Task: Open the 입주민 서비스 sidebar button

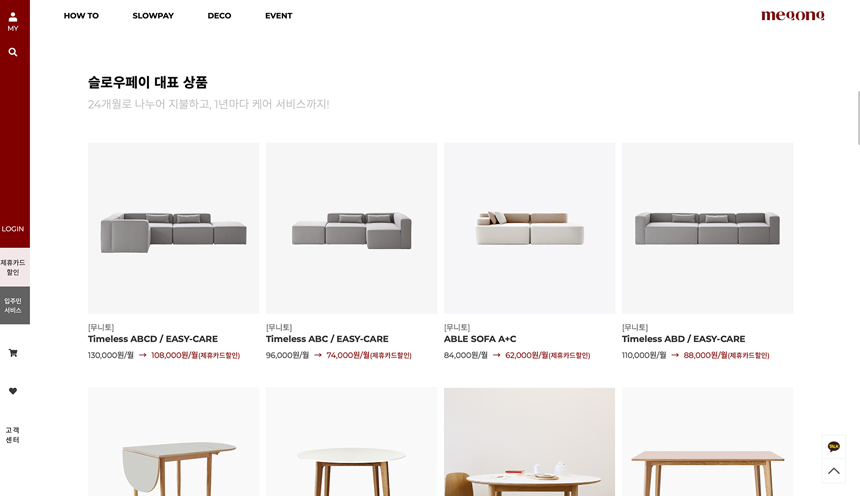Action: click(15, 305)
